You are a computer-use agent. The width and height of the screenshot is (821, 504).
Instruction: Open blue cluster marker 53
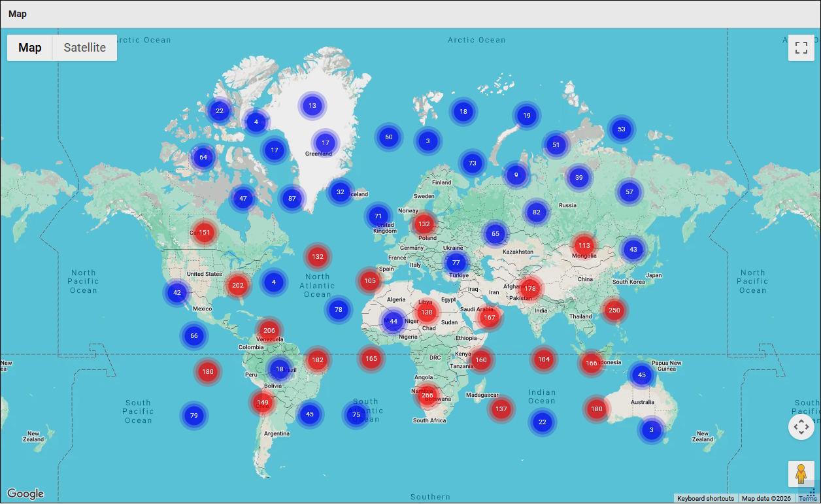(x=622, y=129)
